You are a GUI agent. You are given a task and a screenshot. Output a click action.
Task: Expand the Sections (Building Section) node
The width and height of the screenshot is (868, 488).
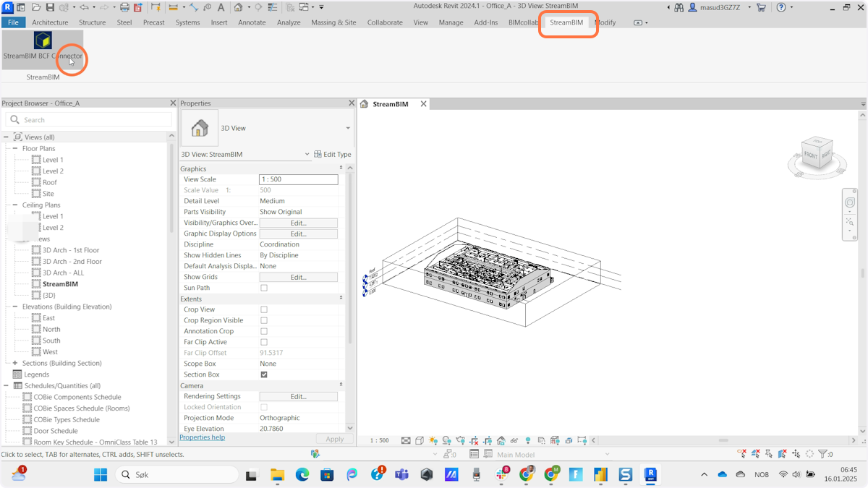(x=14, y=363)
